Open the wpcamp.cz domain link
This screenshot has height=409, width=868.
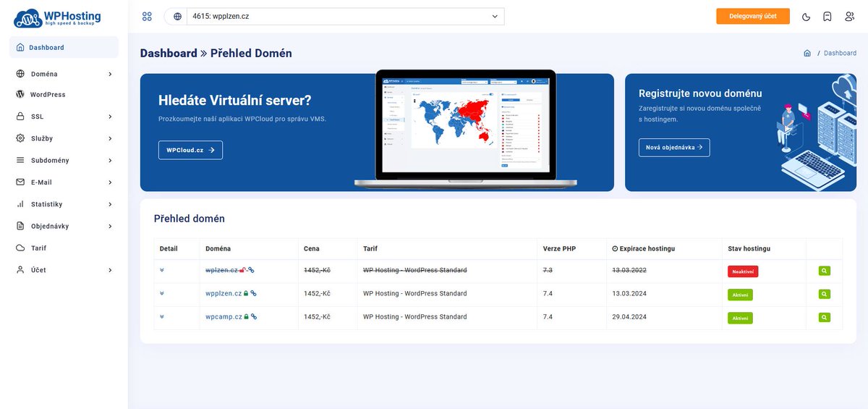pyautogui.click(x=224, y=316)
